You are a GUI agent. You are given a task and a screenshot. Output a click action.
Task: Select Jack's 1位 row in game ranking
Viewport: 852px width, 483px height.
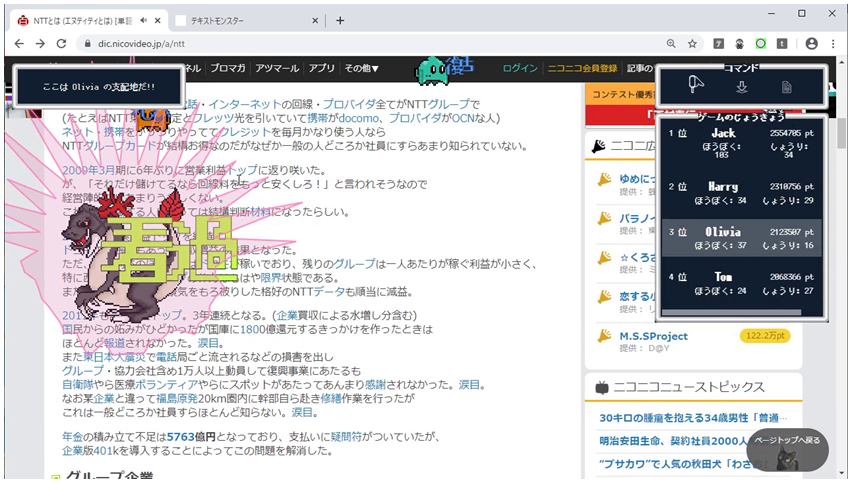point(741,143)
